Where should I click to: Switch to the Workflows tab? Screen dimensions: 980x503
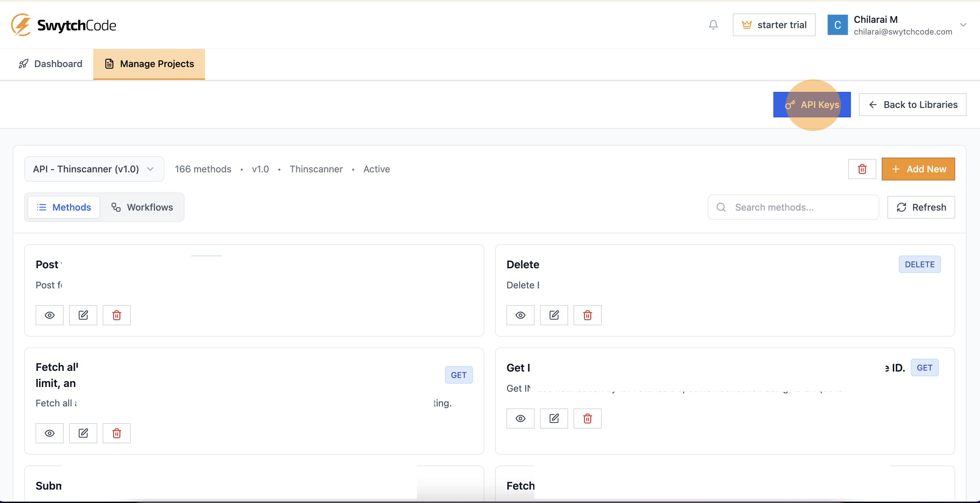(x=142, y=207)
